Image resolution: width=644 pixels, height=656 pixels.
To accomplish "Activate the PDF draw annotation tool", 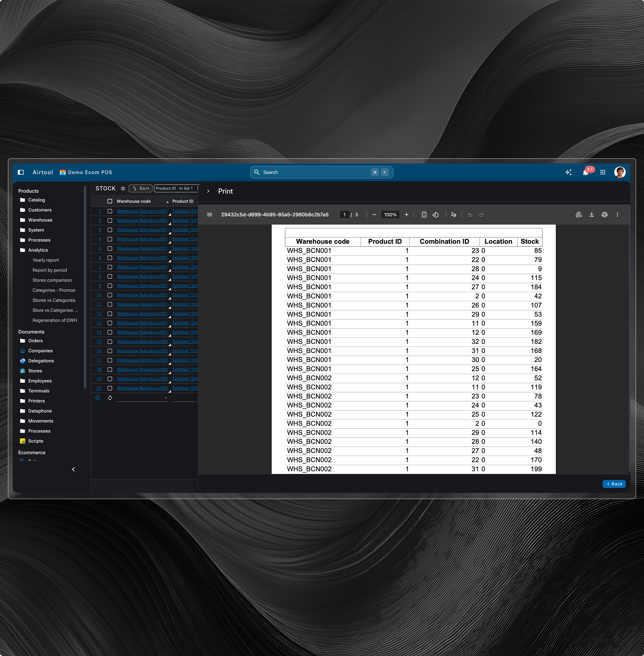I will click(x=453, y=214).
